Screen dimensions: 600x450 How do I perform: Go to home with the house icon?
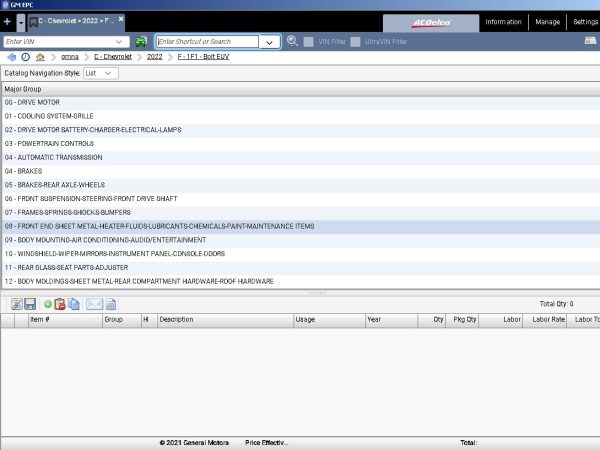[40, 57]
